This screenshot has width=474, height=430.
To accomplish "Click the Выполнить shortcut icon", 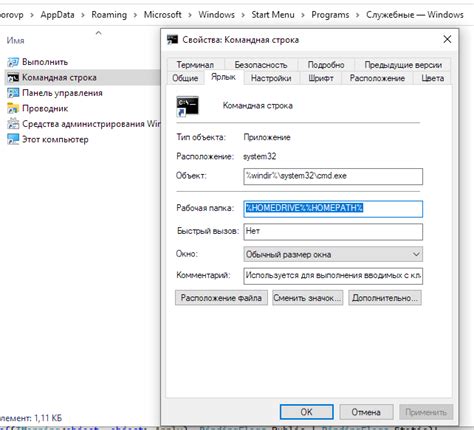I will 13,62.
